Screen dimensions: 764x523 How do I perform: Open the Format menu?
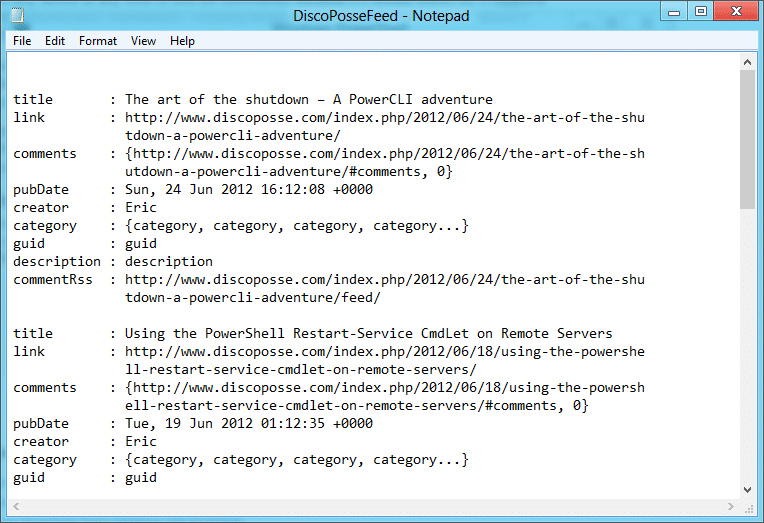[98, 41]
